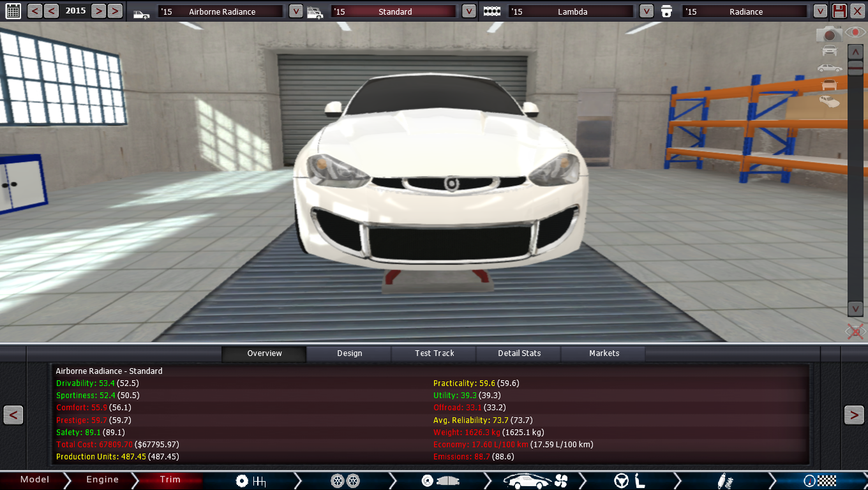Select the front view car icon
The width and height of the screenshot is (868, 490).
pos(829,51)
